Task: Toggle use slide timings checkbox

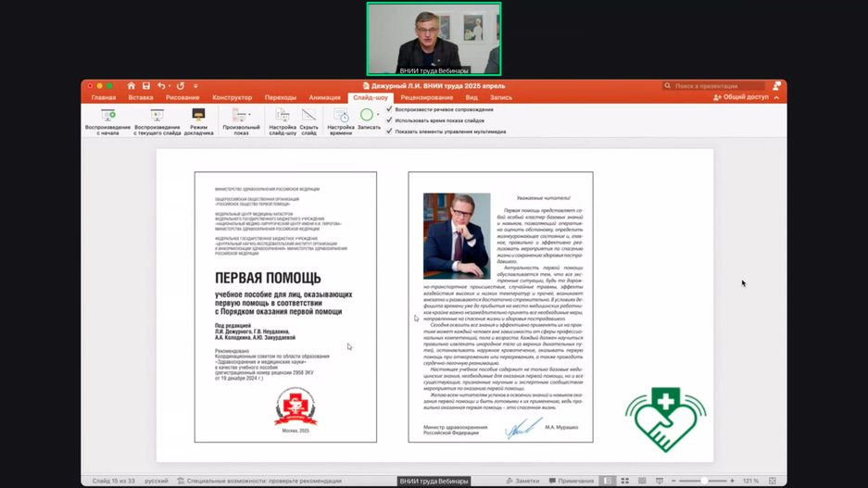Action: click(x=390, y=120)
